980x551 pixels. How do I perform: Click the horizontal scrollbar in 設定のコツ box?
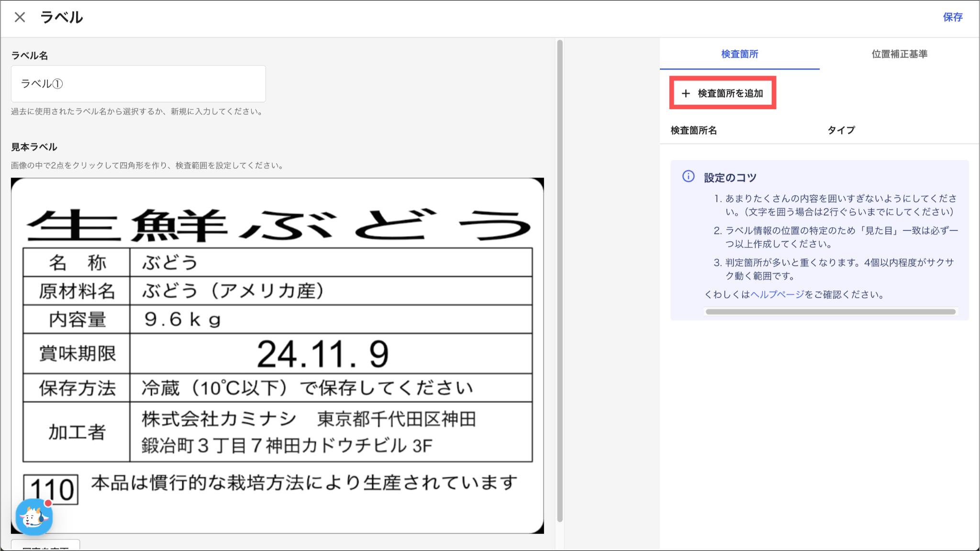(830, 312)
